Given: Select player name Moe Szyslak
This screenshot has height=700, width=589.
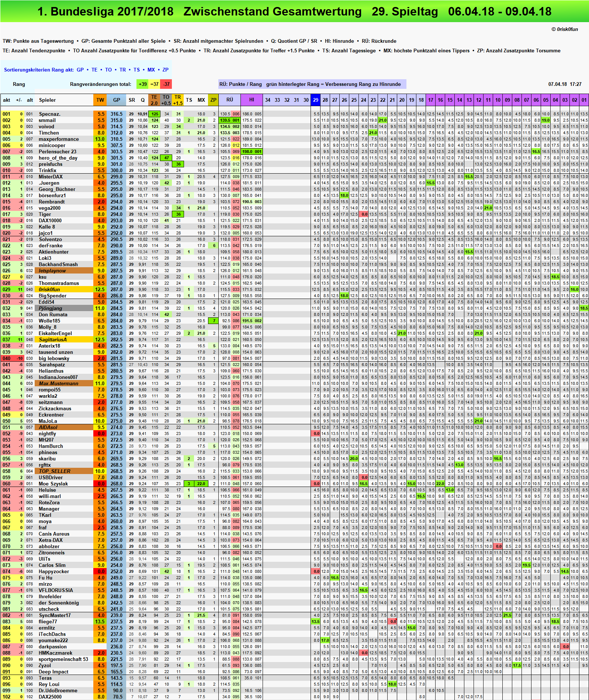Looking at the screenshot, I should click(x=53, y=484).
